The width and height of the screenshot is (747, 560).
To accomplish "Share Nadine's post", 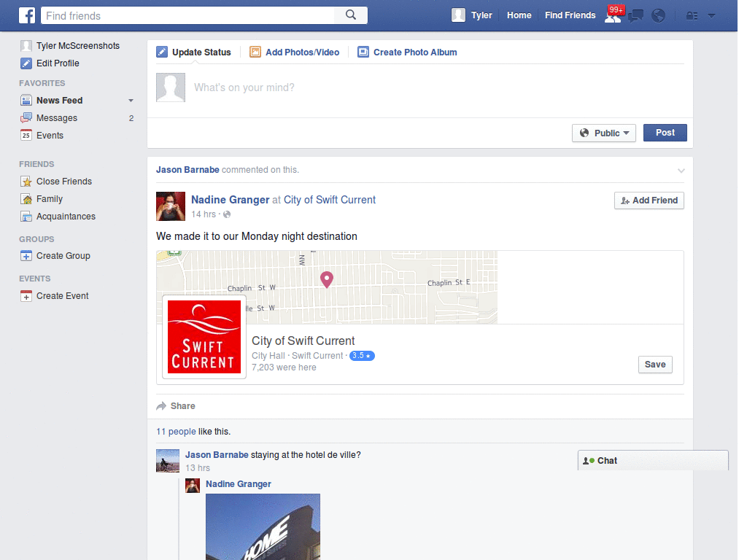I will (176, 405).
